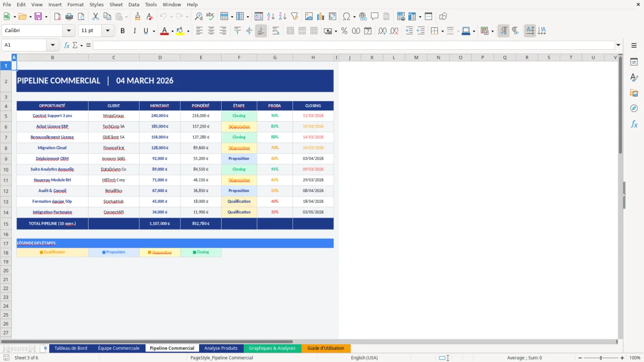Open the Format menu
Screen dimensions: 644x362
75,4
